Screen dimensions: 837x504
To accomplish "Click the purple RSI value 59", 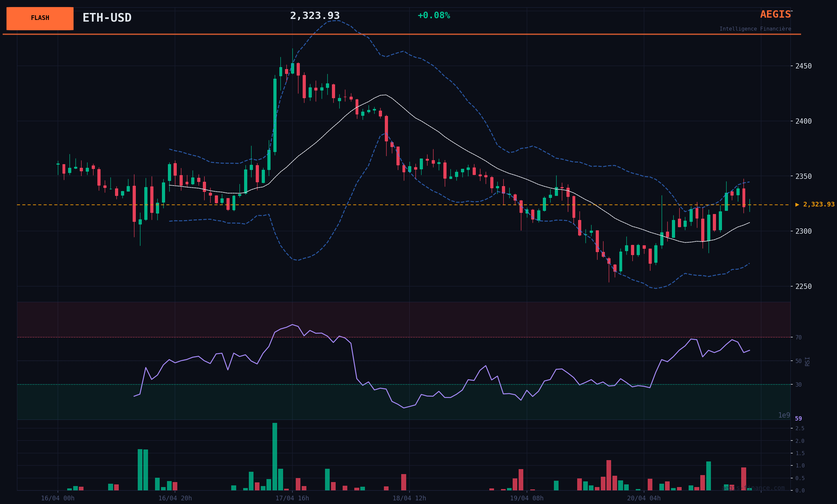I will (798, 419).
